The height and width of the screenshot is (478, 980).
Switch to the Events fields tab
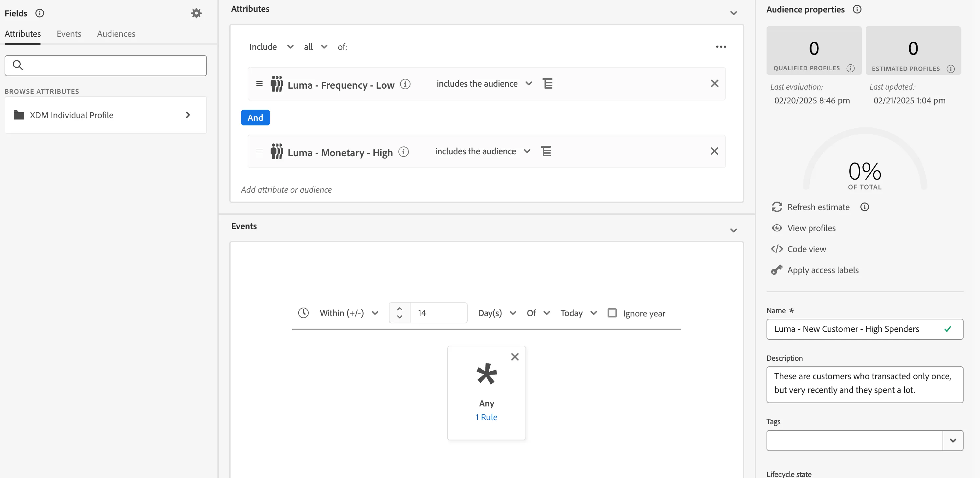click(x=69, y=33)
